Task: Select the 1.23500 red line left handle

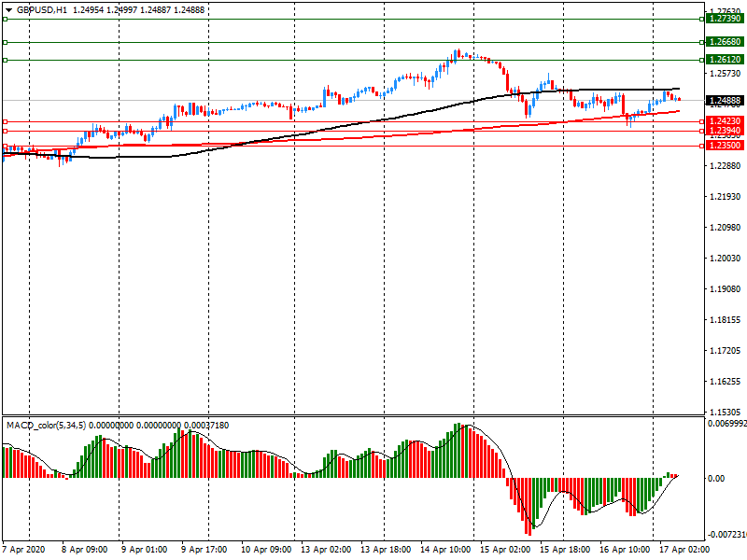Action: [5, 146]
